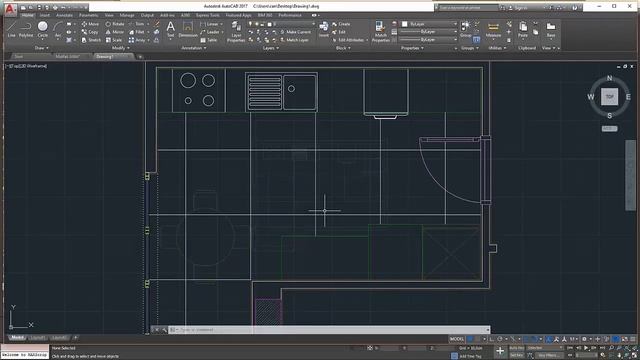Switch to the Model layout tab
This screenshot has width=640, height=360.
click(x=17, y=338)
